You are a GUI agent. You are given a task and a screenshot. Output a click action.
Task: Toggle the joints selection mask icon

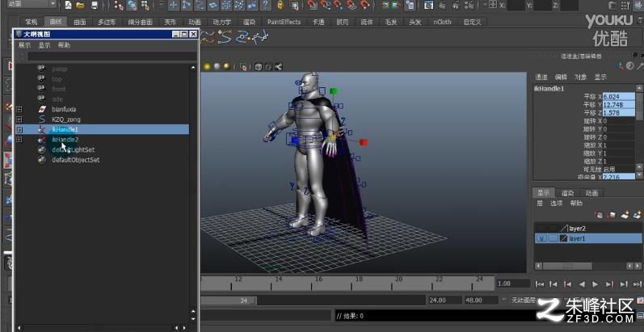pyautogui.click(x=187, y=5)
